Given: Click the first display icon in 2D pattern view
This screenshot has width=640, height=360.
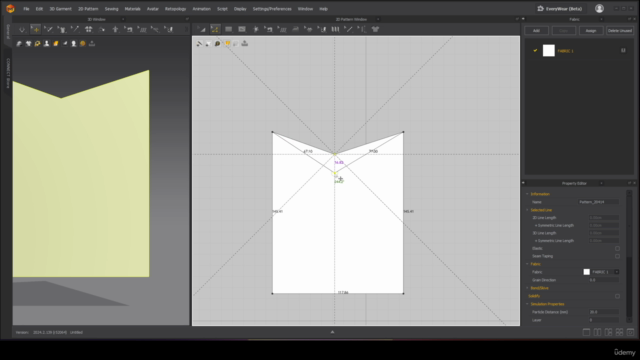Looking at the screenshot, I should 200,44.
